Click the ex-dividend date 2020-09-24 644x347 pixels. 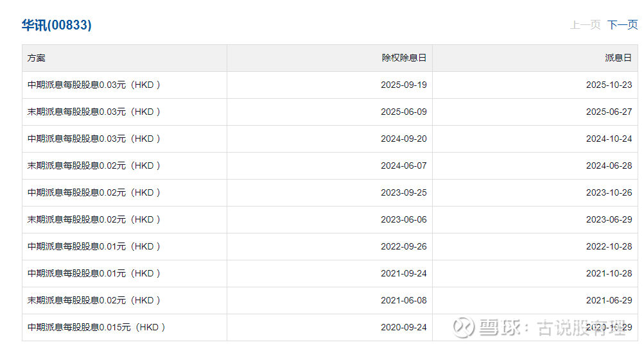(x=403, y=327)
